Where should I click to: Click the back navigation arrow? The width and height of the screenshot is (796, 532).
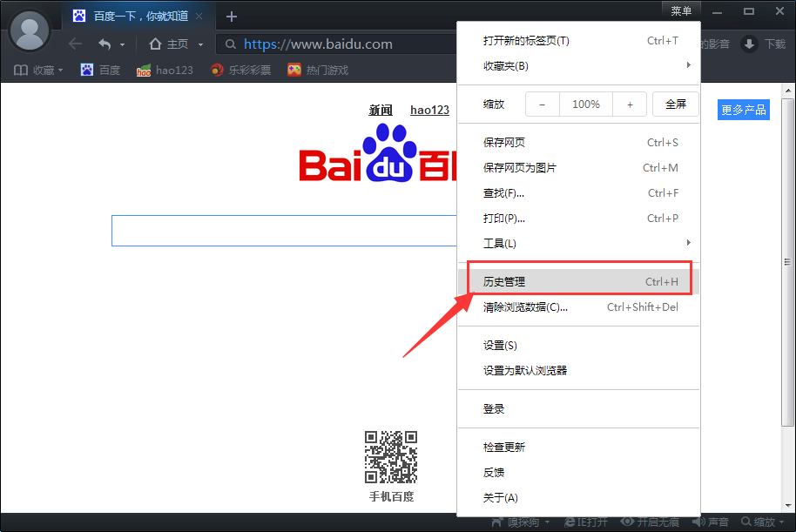pos(75,44)
